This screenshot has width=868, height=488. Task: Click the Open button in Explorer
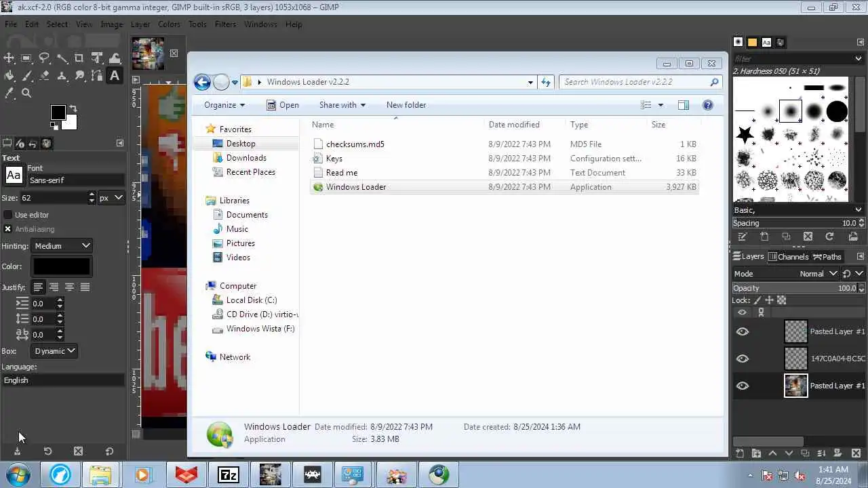[283, 105]
